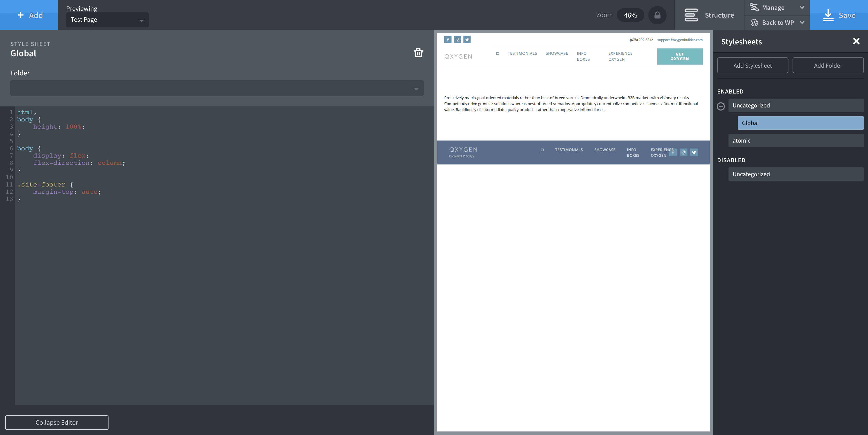
Task: Expand the Manage menu
Action: point(777,7)
